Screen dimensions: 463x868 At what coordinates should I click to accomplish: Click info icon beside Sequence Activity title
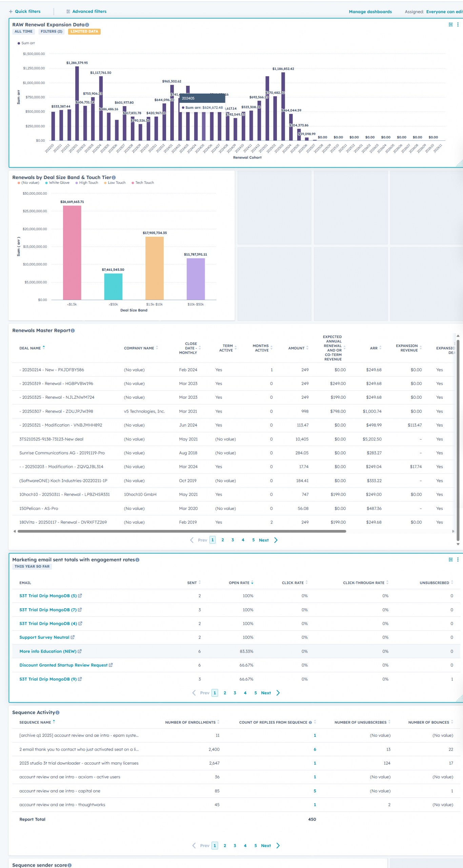(57, 712)
